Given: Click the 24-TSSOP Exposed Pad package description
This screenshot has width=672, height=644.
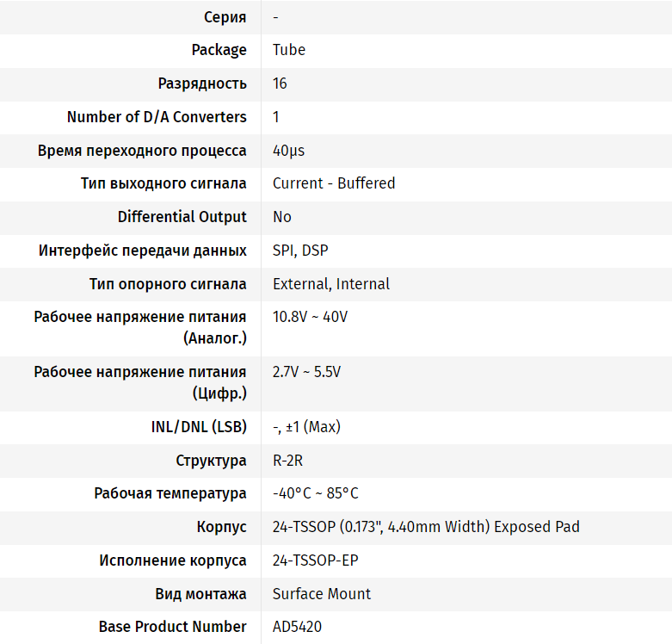Looking at the screenshot, I should pyautogui.click(x=426, y=527).
